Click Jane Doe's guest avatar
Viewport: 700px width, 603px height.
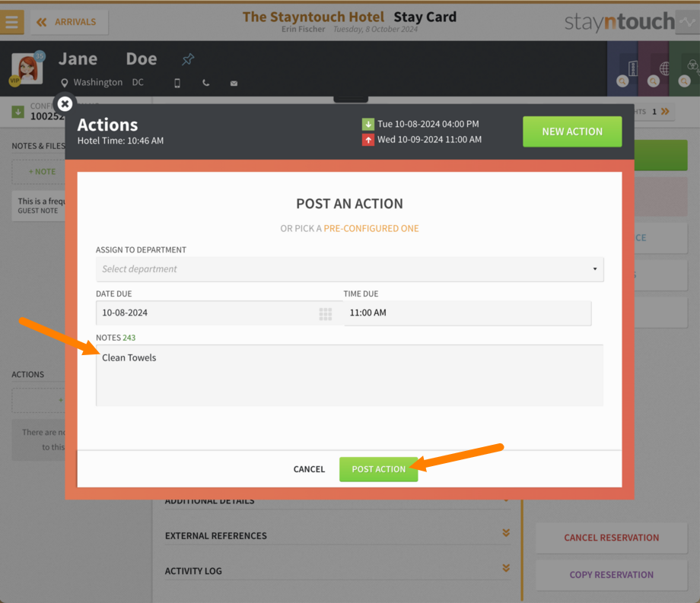point(27,68)
